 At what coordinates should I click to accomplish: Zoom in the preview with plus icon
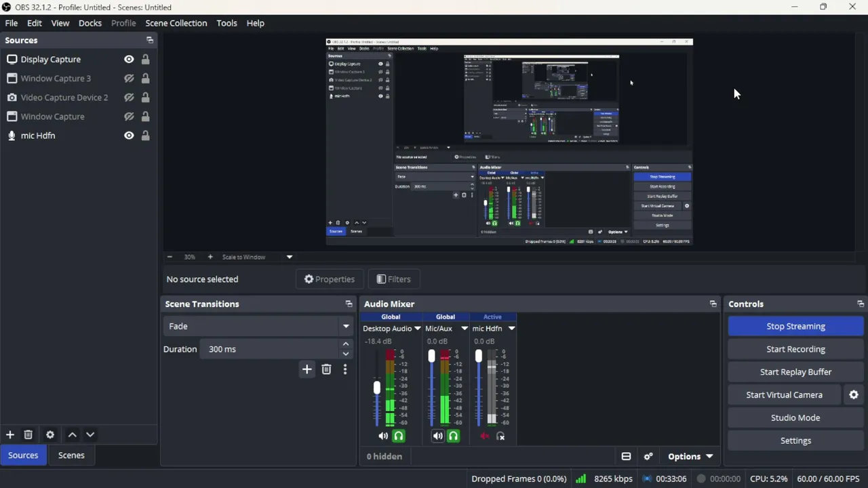pos(210,257)
